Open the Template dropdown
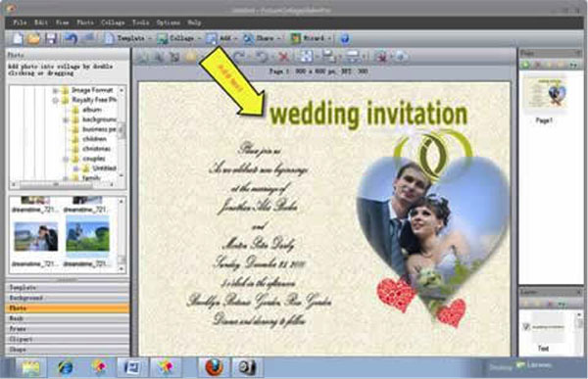588x379 pixels. [127, 38]
